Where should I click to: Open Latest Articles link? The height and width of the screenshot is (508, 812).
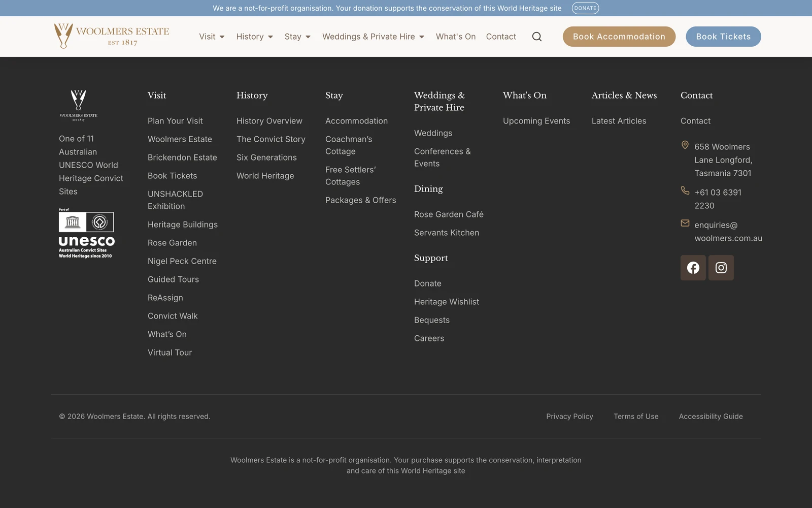619,121
